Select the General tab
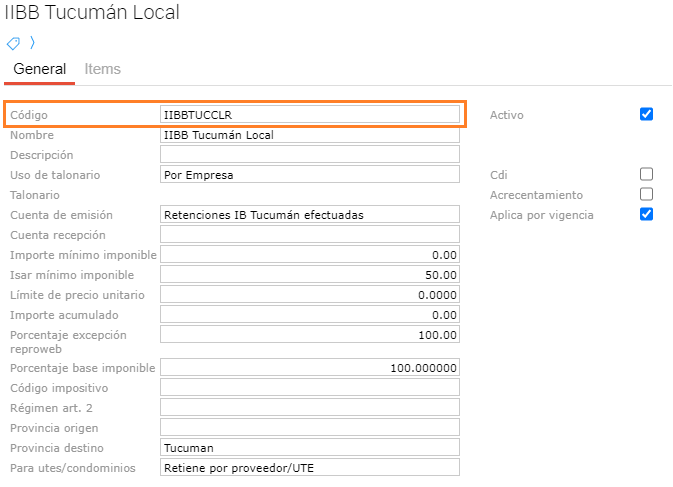 [39, 69]
